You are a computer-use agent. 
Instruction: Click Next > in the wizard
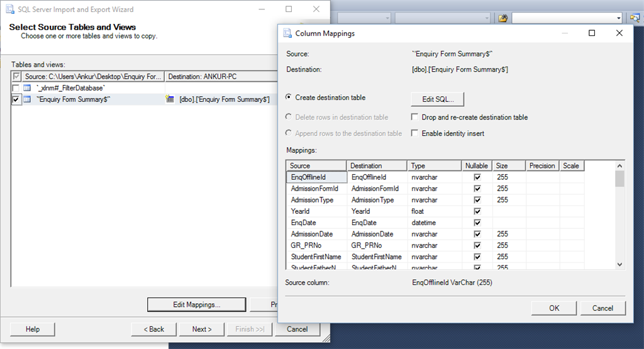click(x=202, y=330)
